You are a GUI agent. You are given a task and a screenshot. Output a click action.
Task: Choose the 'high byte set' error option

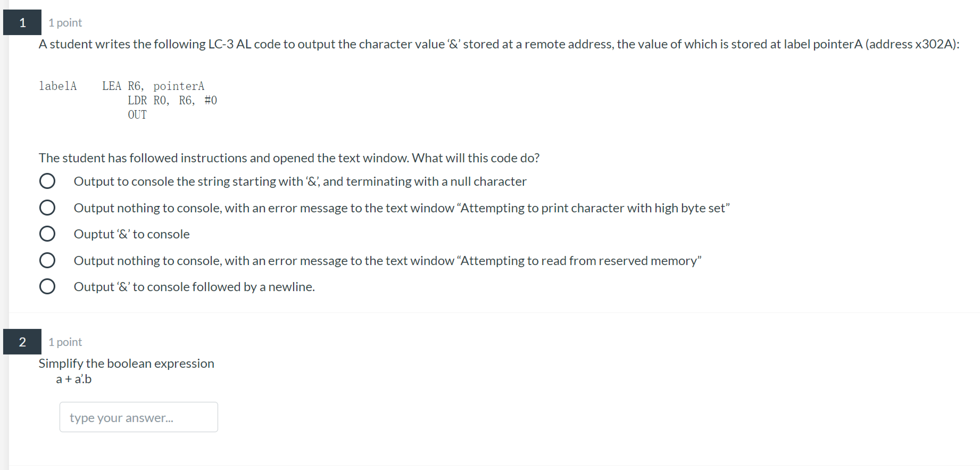coord(47,208)
